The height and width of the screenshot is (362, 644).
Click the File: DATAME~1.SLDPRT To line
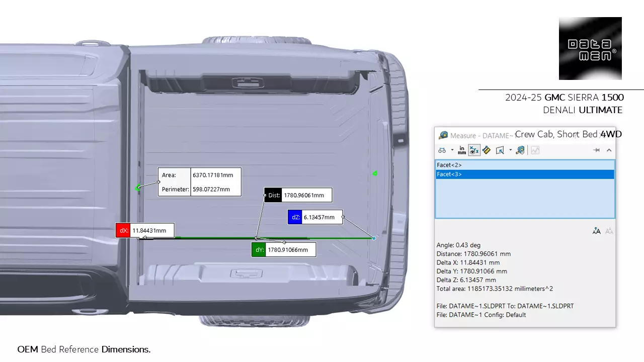tap(505, 306)
